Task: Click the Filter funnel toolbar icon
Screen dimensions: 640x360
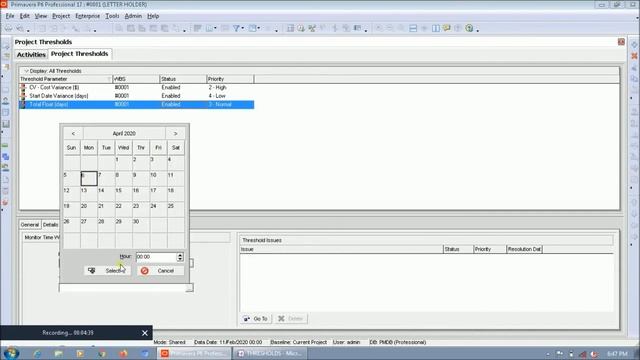Action: coord(236,28)
